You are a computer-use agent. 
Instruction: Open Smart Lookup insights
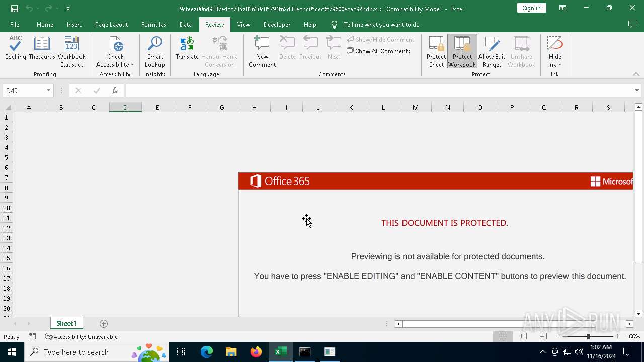pos(154,52)
